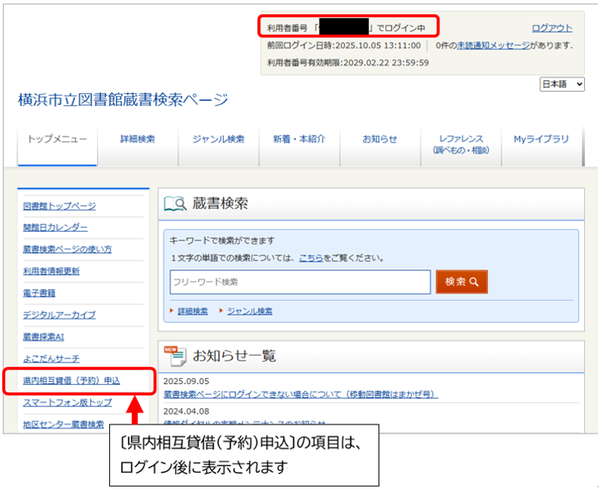Switch to the 詳細検索 tab
The height and width of the screenshot is (497, 600).
[x=137, y=144]
